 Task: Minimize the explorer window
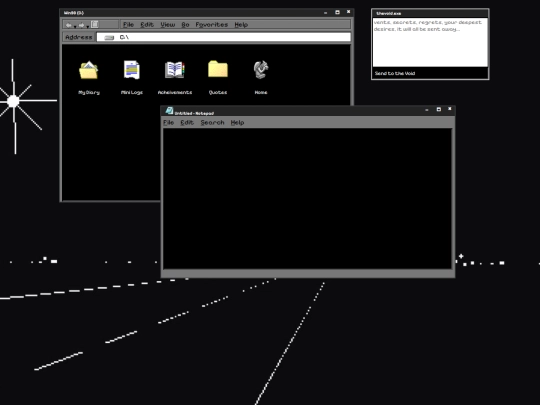[325, 13]
